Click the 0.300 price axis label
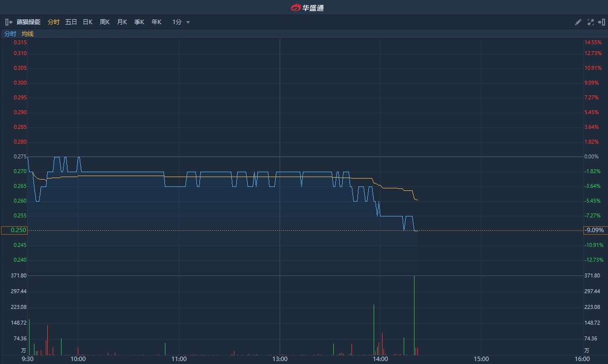 click(20, 83)
